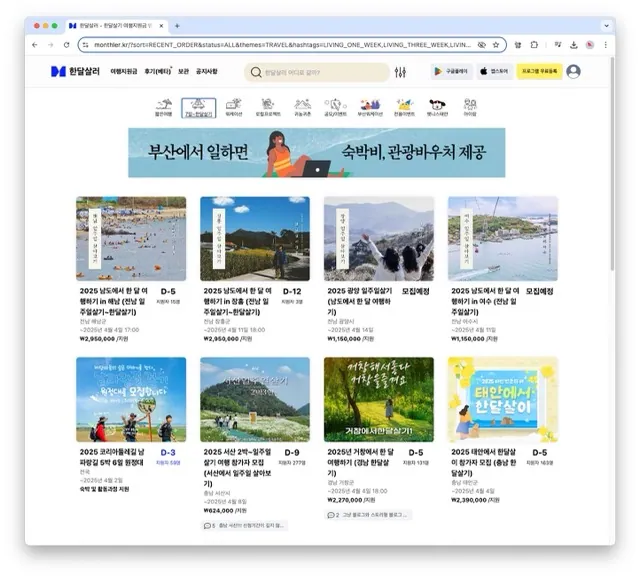Expand the Chrome tab search chevron
640x577 pixels.
607,26
